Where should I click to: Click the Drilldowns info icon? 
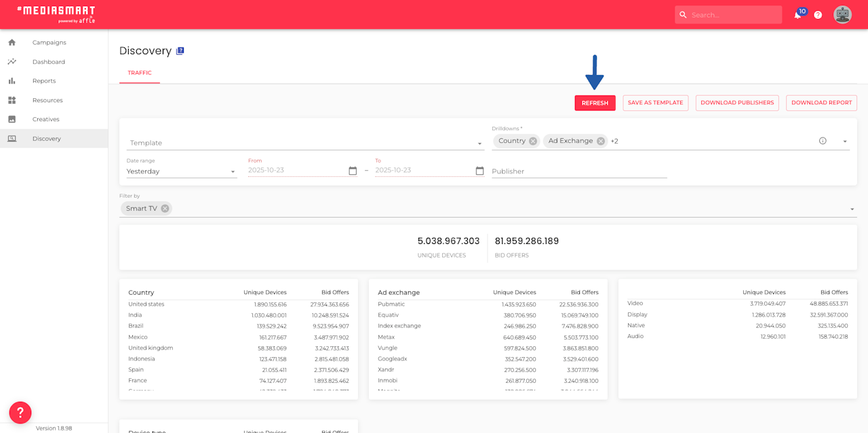tap(823, 141)
